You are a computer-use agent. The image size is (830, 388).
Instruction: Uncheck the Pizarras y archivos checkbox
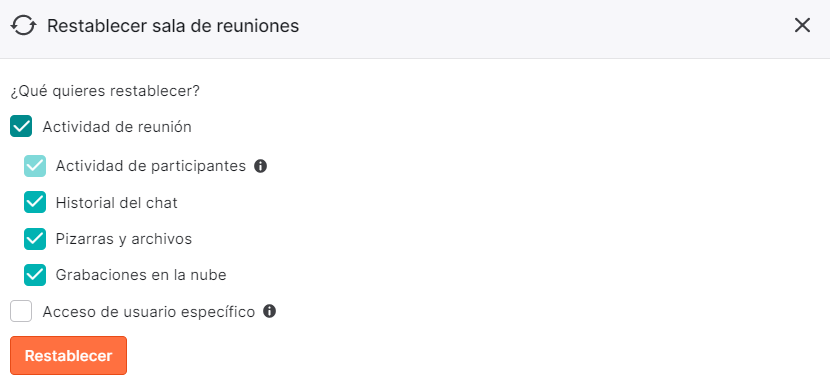coord(35,239)
